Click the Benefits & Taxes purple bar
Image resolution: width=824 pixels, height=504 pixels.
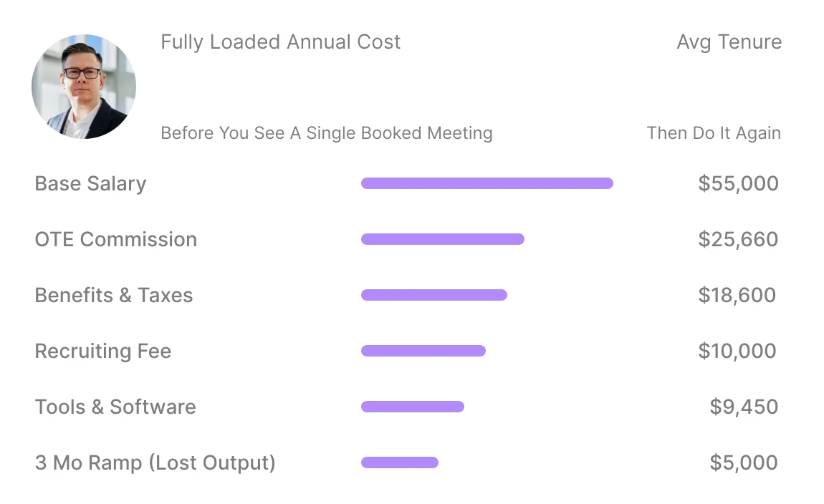pos(433,295)
